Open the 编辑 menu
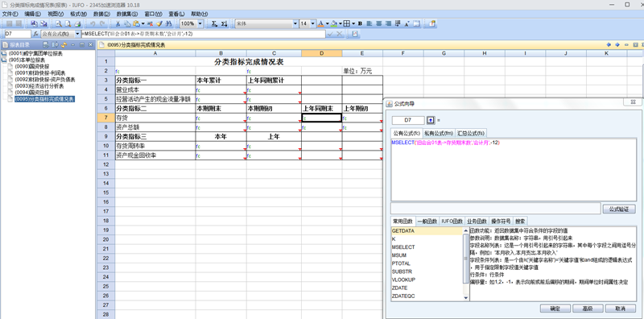The image size is (644, 319). click(33, 14)
